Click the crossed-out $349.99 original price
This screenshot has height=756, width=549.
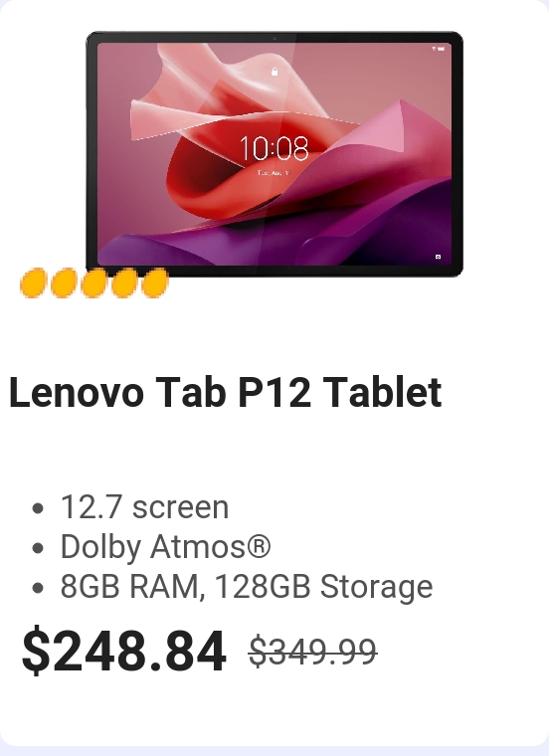coord(313,652)
